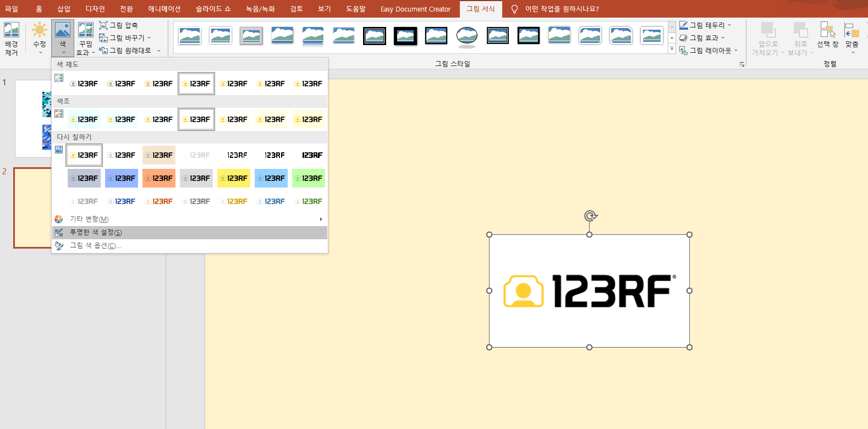
Task: Click 그림 압축 compress pictures
Action: pyautogui.click(x=118, y=25)
